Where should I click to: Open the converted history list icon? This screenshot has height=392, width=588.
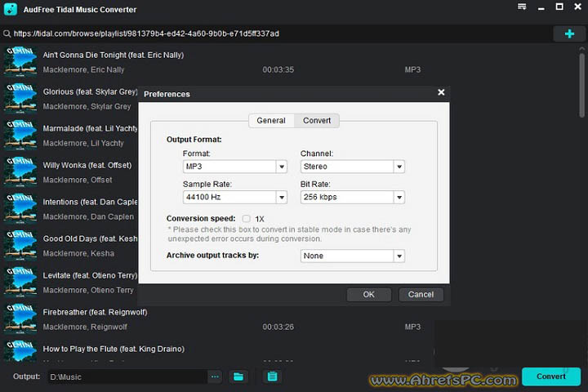coord(272,376)
